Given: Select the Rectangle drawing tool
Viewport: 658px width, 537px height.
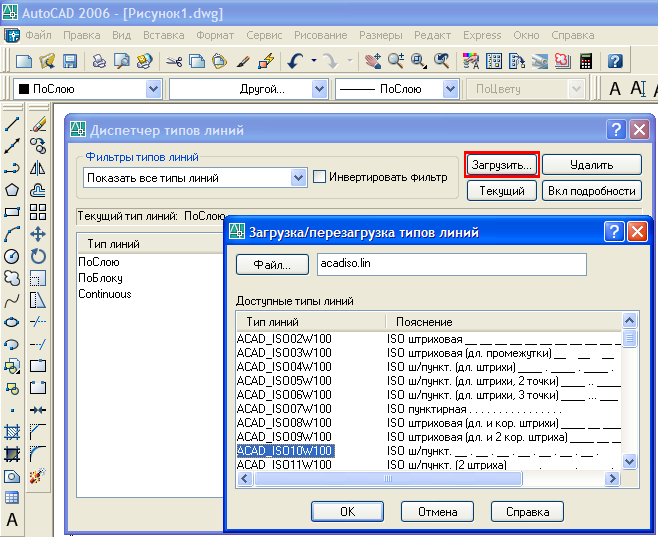Looking at the screenshot, I should [x=12, y=212].
